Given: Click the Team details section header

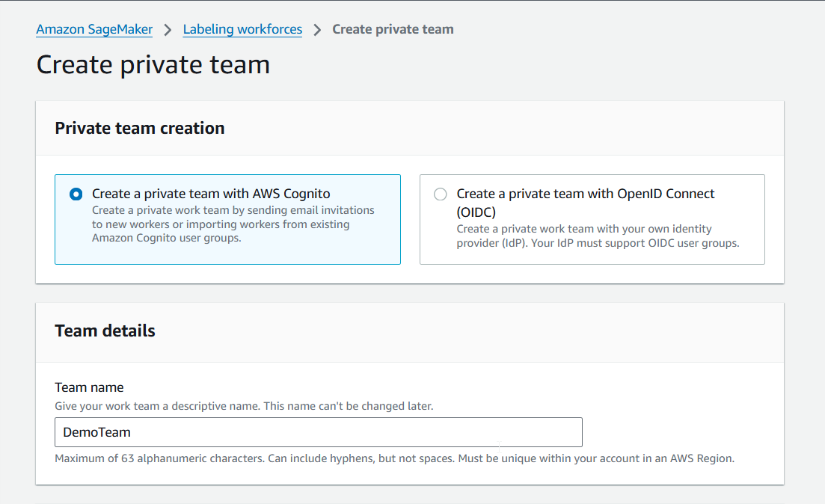Looking at the screenshot, I should tap(105, 331).
